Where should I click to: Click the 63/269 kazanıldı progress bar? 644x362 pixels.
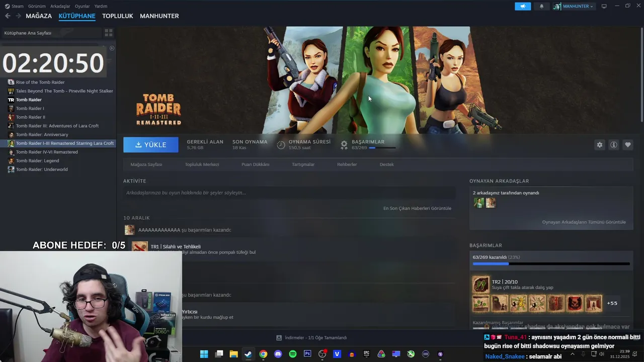(551, 263)
